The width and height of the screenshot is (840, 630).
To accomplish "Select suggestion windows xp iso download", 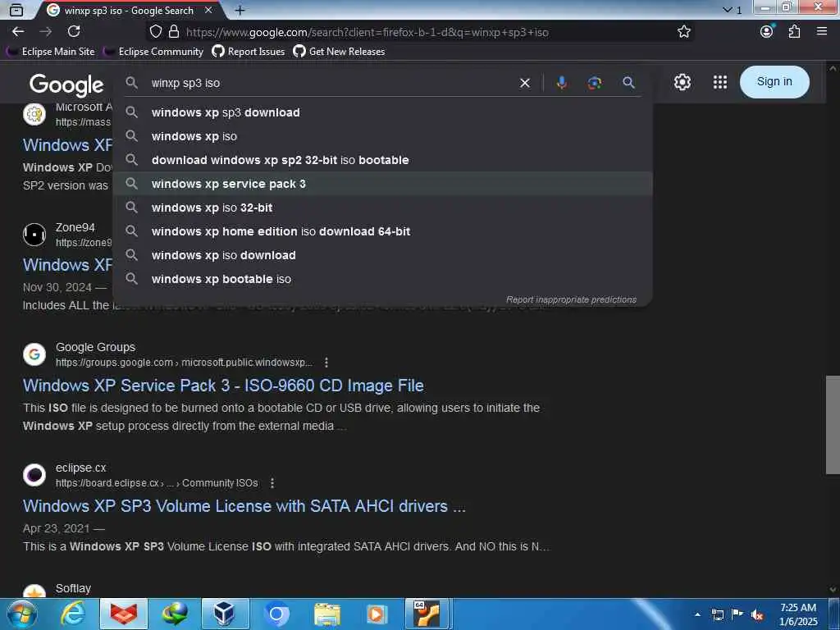I will coord(382,255).
